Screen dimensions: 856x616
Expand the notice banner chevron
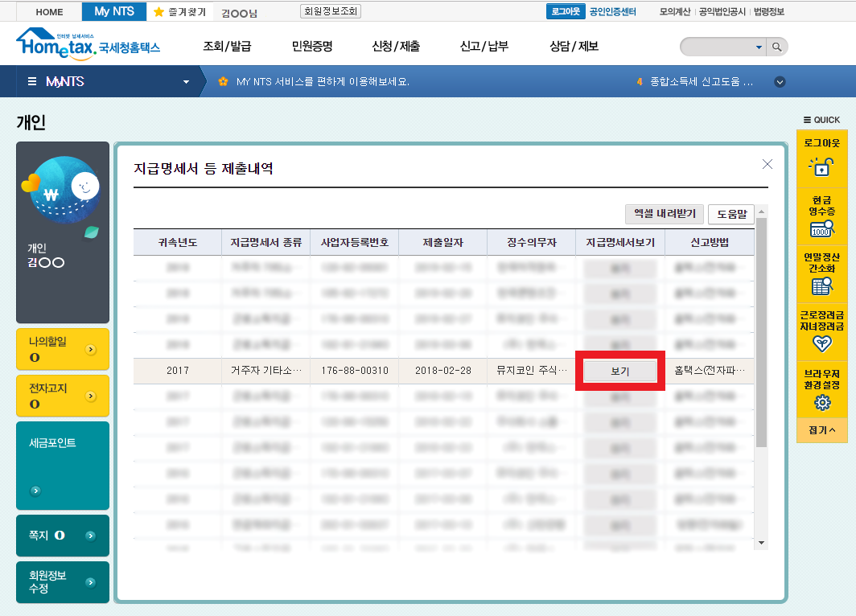779,82
